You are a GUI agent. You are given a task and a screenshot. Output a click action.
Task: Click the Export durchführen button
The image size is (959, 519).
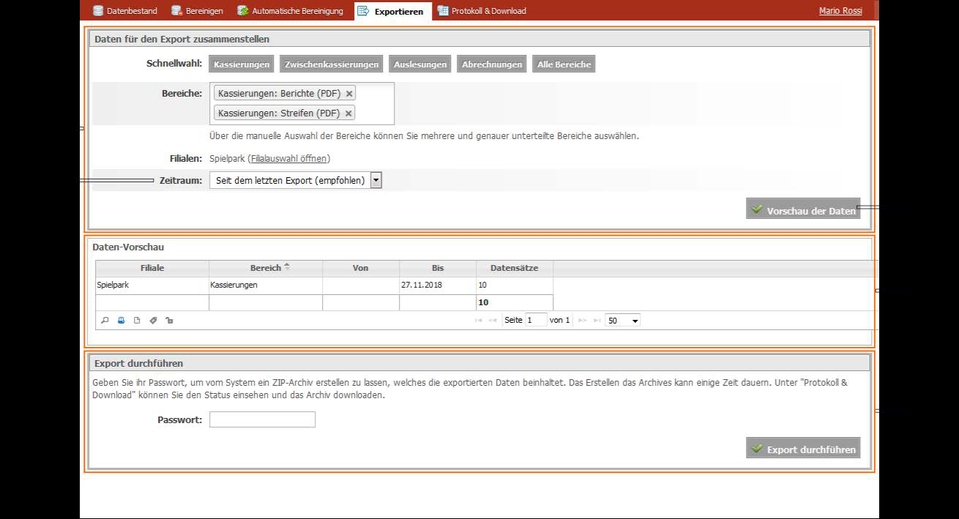(x=803, y=448)
